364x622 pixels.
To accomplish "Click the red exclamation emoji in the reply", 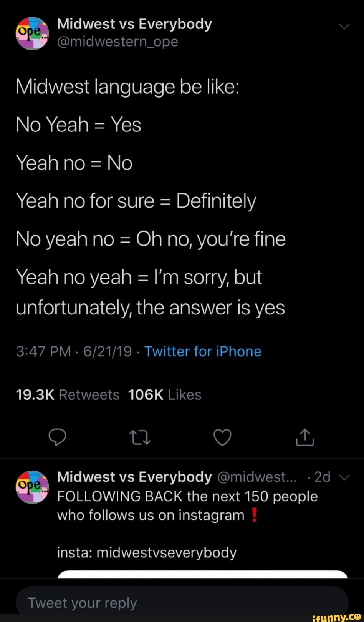I will [x=254, y=515].
